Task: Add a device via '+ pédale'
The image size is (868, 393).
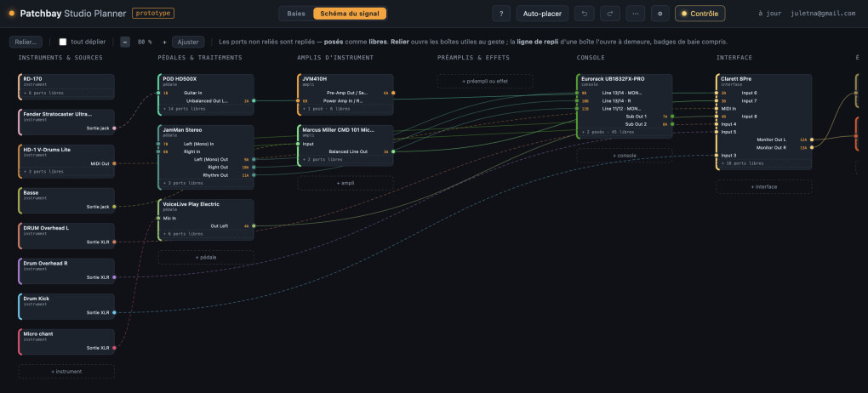Action: click(x=206, y=258)
